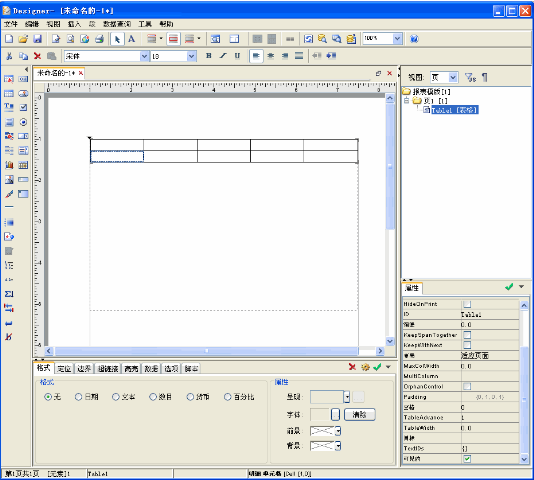Toggle the KeepSpanTogether checkbox
The height and width of the screenshot is (480, 534).
click(x=467, y=335)
